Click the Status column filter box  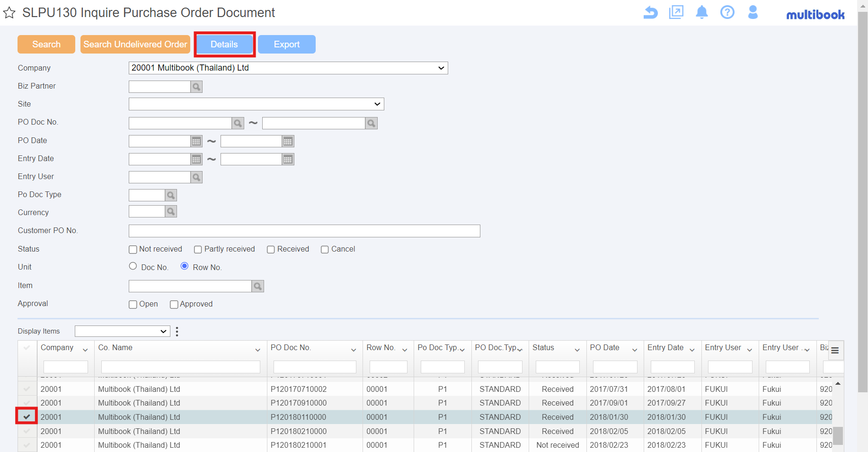pos(558,367)
